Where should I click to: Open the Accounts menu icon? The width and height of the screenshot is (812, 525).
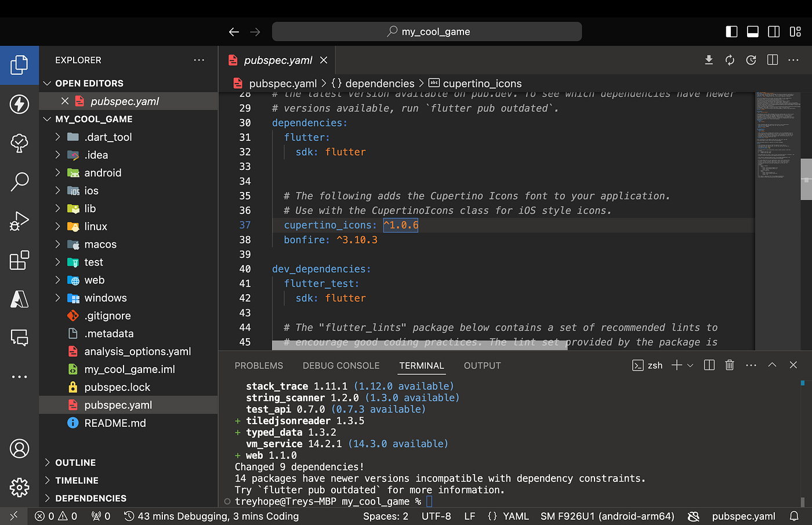click(19, 448)
